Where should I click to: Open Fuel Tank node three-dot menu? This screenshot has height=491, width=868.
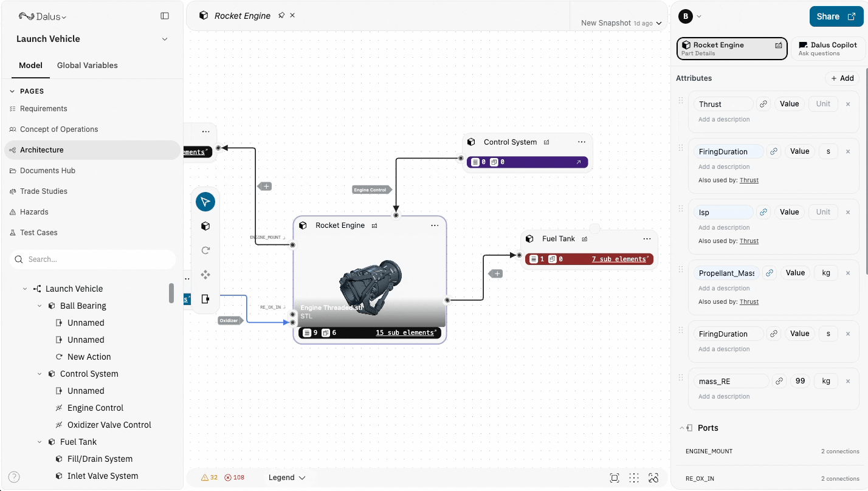click(647, 239)
